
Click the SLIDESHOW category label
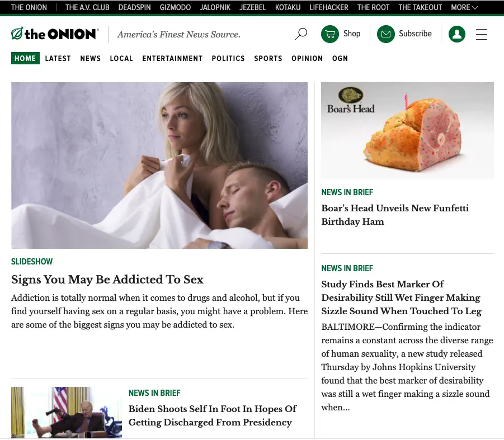coord(32,262)
